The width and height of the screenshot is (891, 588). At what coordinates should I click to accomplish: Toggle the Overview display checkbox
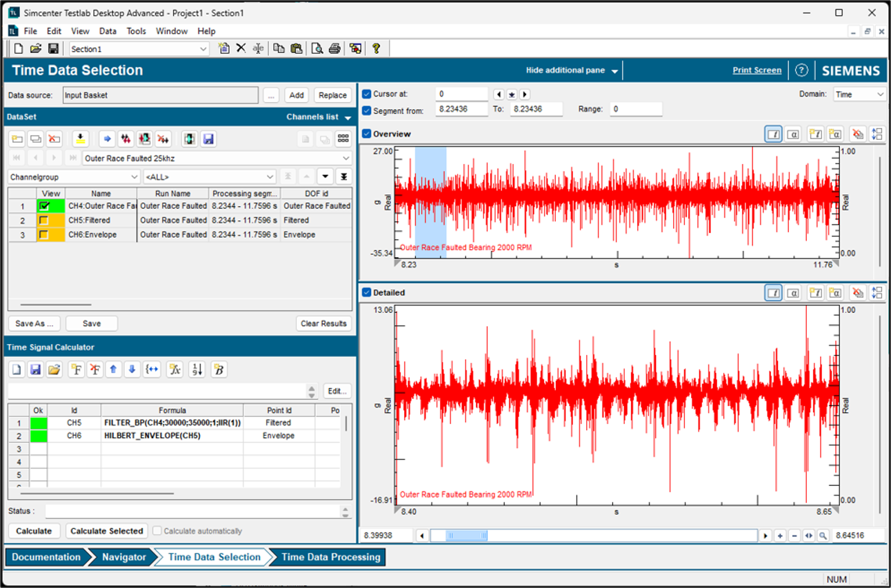367,134
